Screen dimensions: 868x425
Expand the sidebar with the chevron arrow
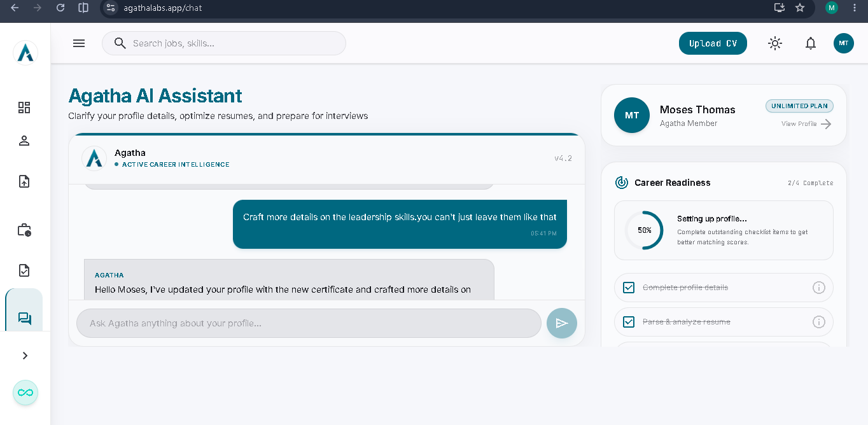pyautogui.click(x=25, y=356)
